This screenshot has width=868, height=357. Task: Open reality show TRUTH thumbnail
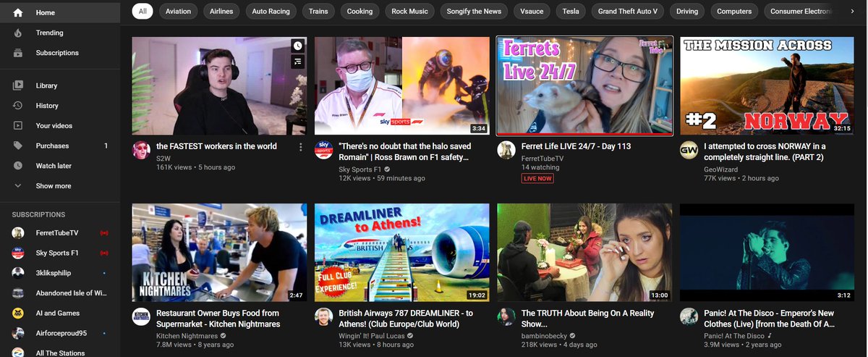[584, 253]
